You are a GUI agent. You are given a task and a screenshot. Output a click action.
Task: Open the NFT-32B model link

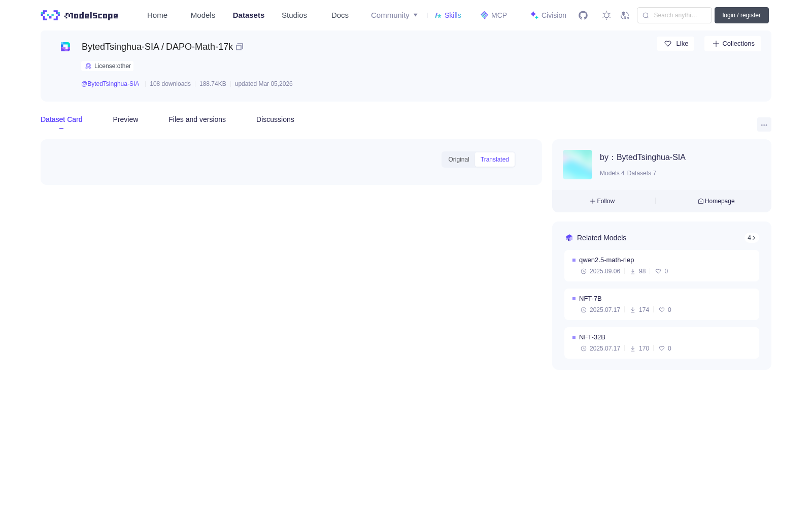pos(592,337)
